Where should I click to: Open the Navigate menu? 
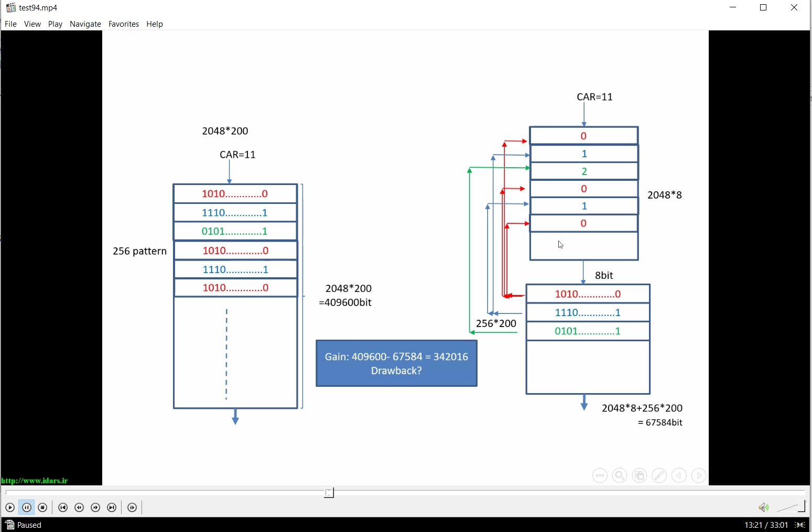pyautogui.click(x=85, y=24)
